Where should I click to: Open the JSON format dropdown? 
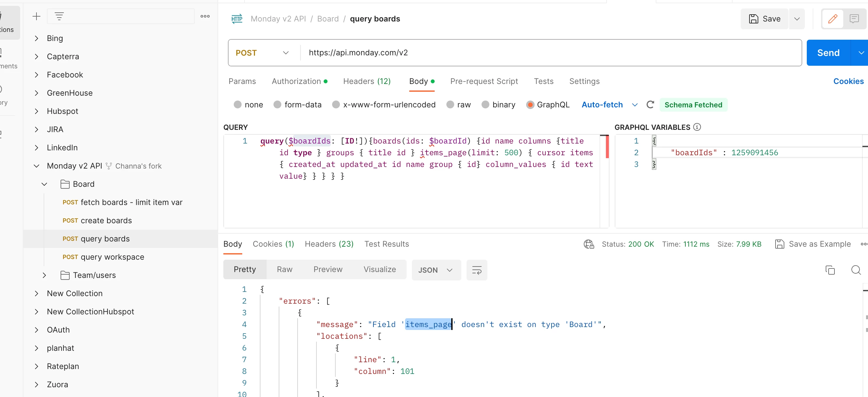click(436, 270)
